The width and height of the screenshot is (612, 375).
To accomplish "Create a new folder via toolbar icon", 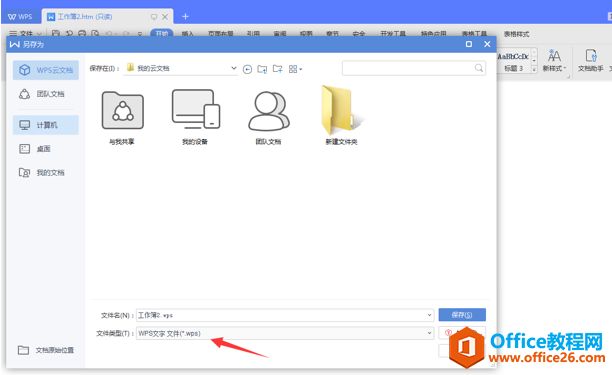I will tap(278, 69).
